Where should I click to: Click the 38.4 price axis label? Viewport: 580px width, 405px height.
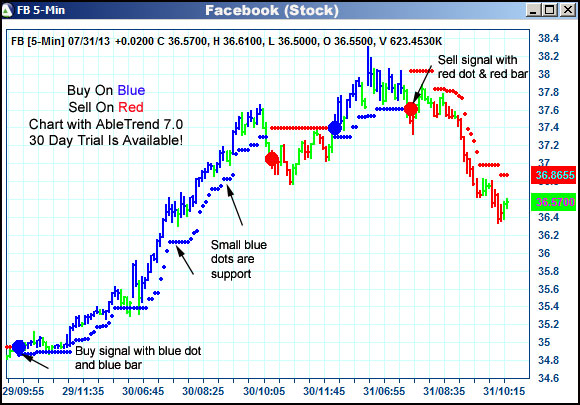548,38
